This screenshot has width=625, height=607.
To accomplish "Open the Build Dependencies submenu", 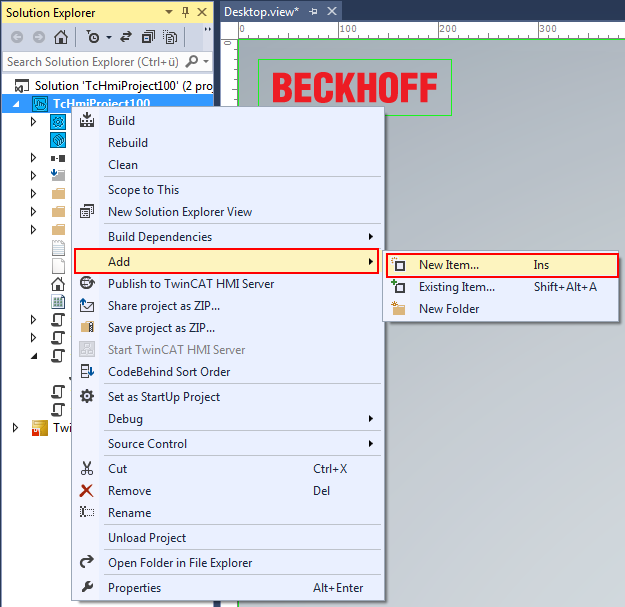I will 227,237.
